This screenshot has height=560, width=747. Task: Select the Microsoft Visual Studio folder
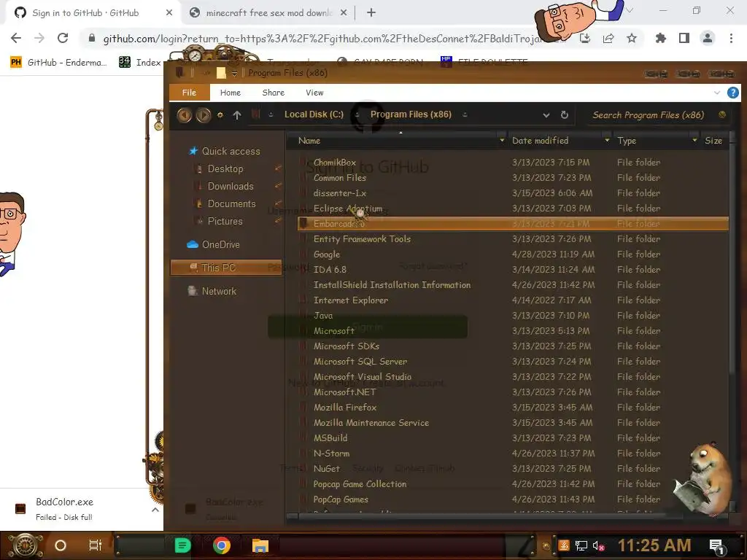tap(362, 377)
